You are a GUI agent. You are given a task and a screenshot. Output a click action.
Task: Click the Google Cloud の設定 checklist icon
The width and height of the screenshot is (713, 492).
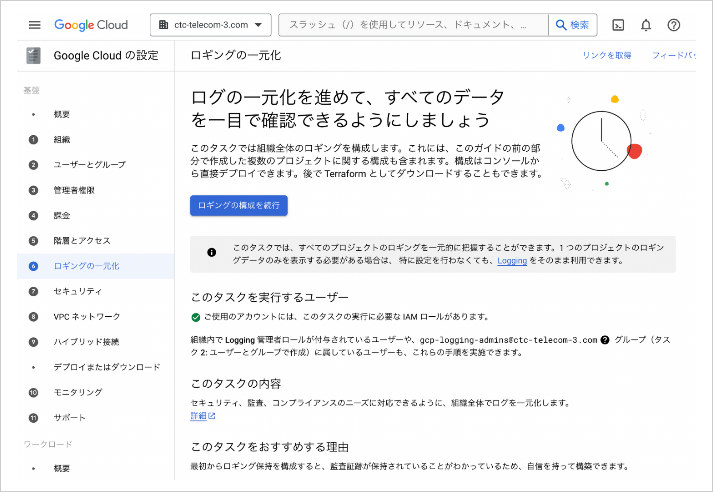33,55
